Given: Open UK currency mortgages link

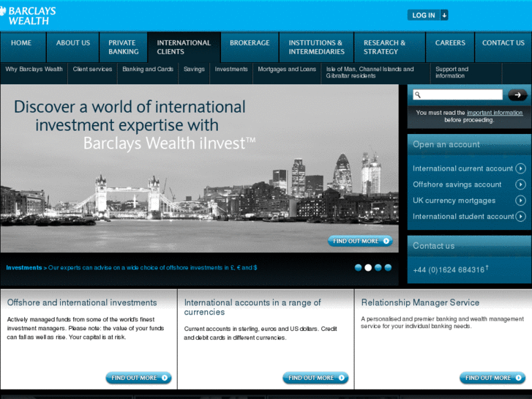Looking at the screenshot, I should coord(454,201).
